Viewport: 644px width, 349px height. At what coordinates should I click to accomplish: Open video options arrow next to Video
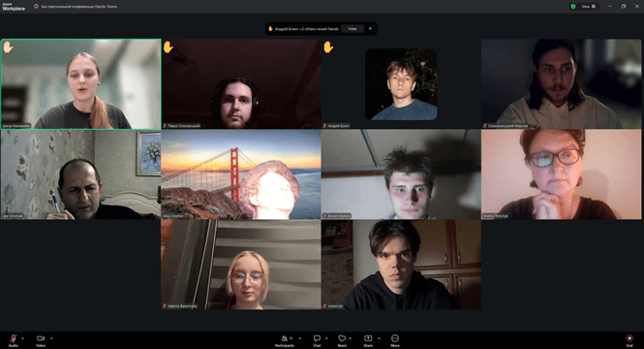(51, 338)
